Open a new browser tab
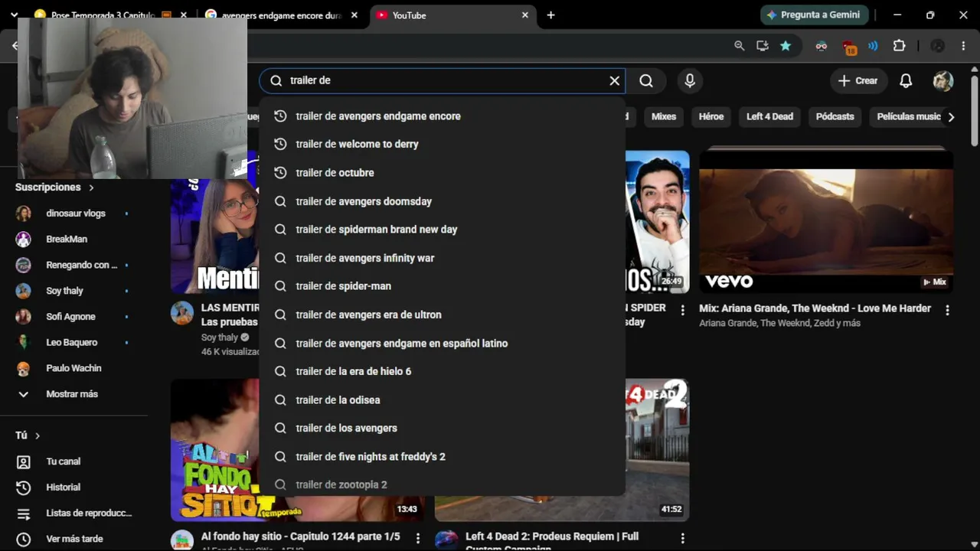This screenshot has width=980, height=551. point(550,15)
